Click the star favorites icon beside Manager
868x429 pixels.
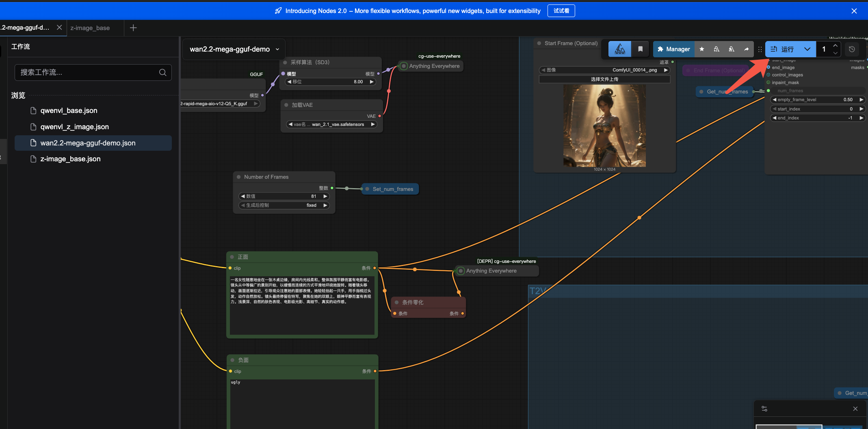point(701,49)
